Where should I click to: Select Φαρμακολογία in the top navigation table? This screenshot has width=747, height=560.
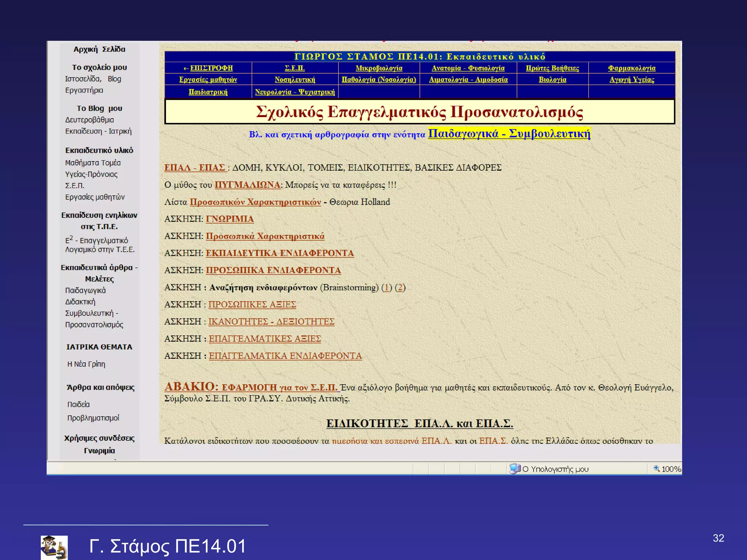(631, 68)
